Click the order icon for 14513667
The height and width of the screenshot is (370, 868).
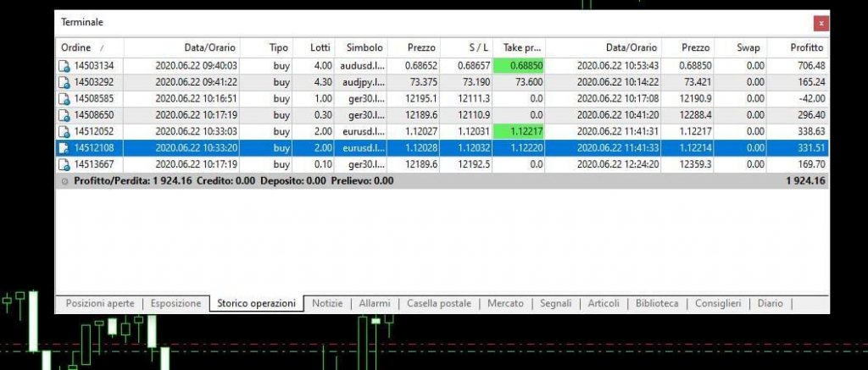coord(64,165)
